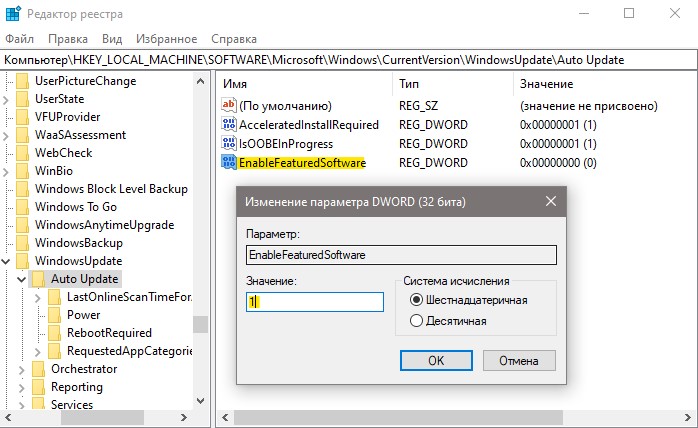Open the Файл menu
The width and height of the screenshot is (698, 428).
coord(20,39)
